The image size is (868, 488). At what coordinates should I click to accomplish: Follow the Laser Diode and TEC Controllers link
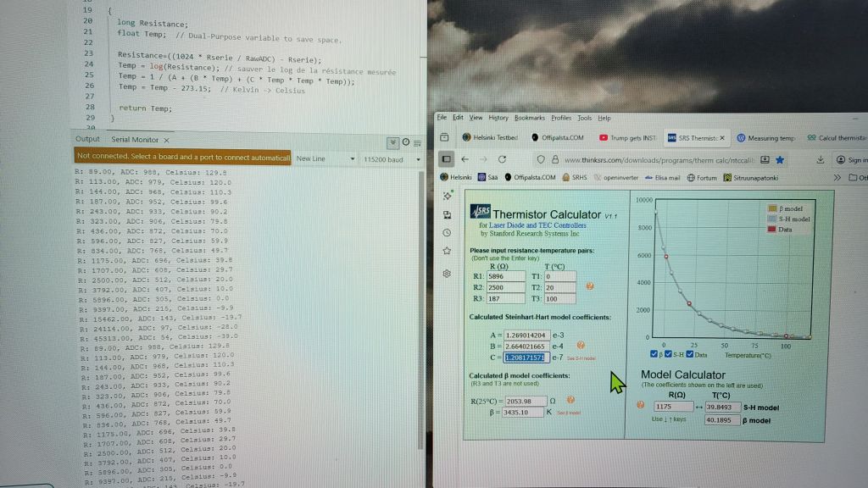click(x=521, y=225)
